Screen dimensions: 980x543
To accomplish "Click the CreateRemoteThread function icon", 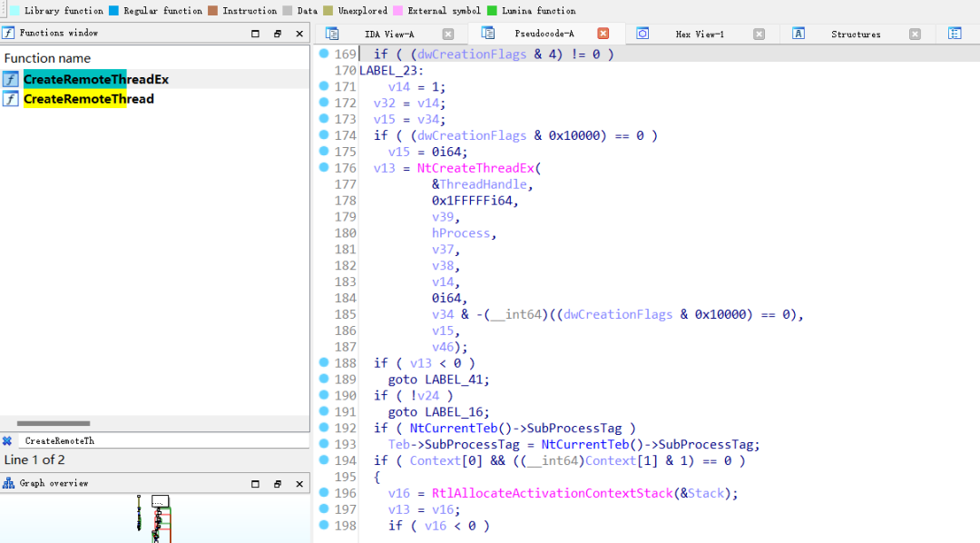I will tap(10, 98).
